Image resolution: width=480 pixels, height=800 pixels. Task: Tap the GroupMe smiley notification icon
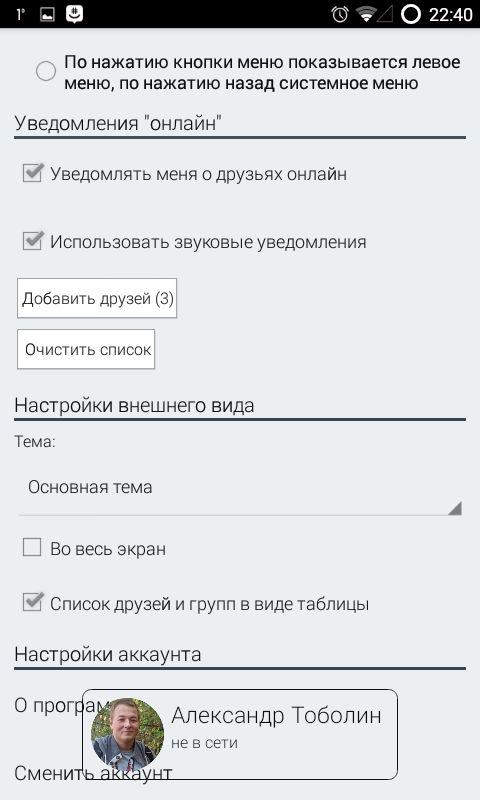pyautogui.click(x=74, y=14)
